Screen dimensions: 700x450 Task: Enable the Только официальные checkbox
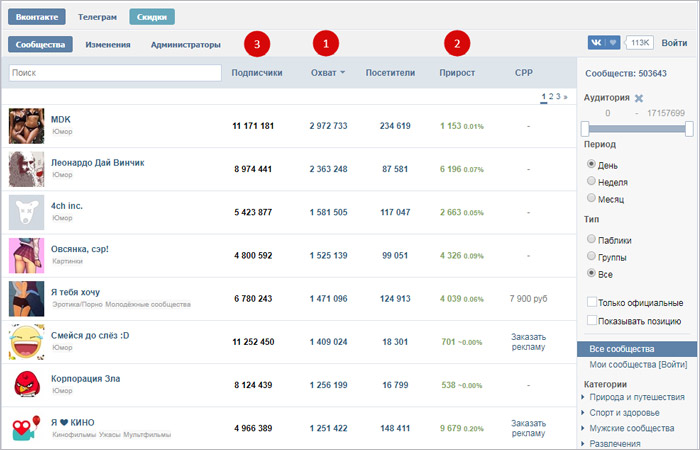click(x=592, y=302)
